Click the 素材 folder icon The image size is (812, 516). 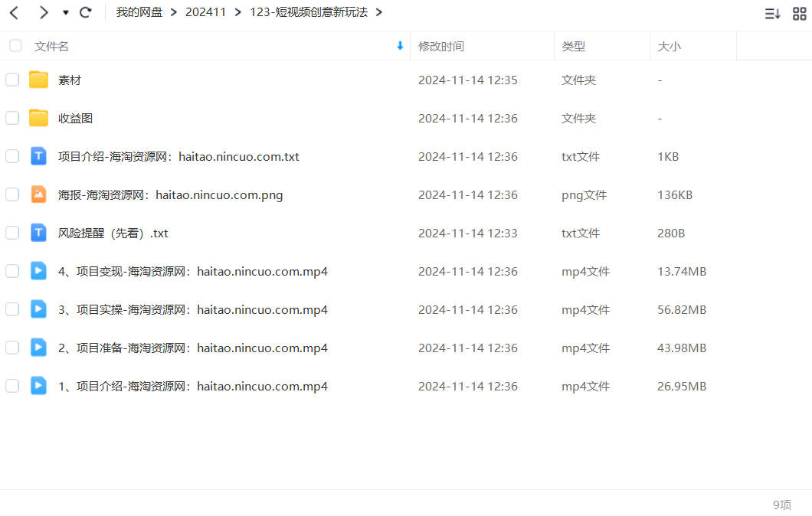click(38, 80)
